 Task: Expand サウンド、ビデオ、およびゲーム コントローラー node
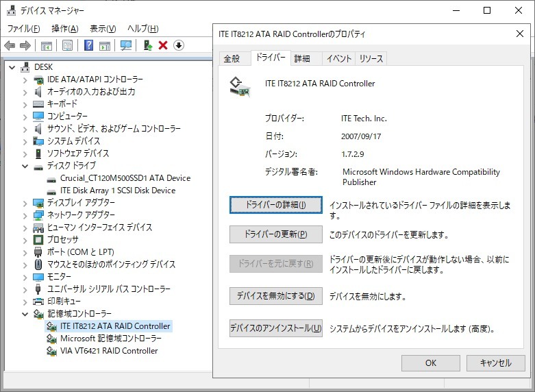(x=25, y=130)
